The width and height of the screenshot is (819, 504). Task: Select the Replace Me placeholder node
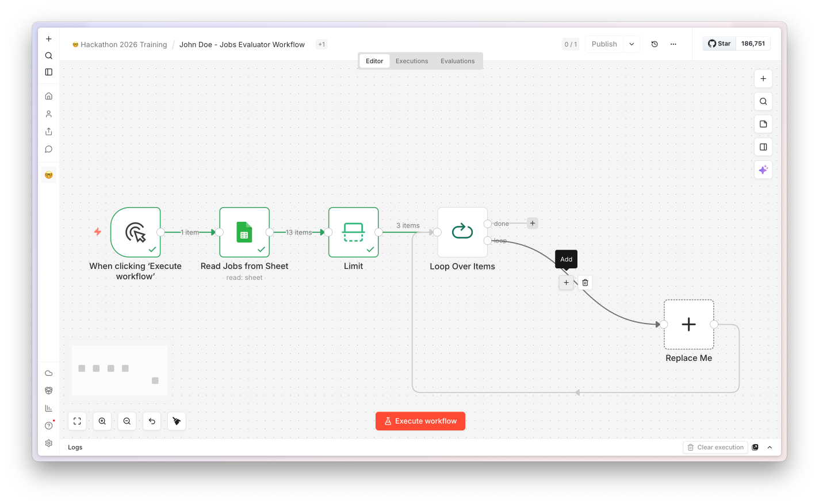[x=689, y=324]
